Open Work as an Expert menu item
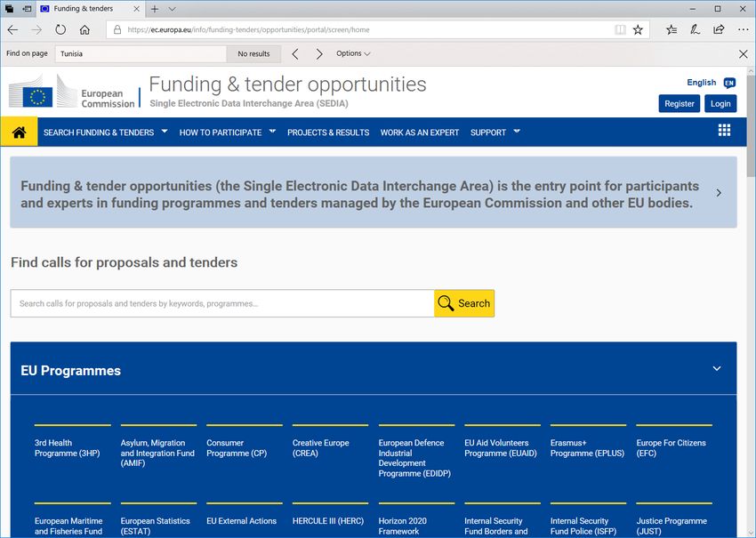The image size is (756, 538). [420, 132]
